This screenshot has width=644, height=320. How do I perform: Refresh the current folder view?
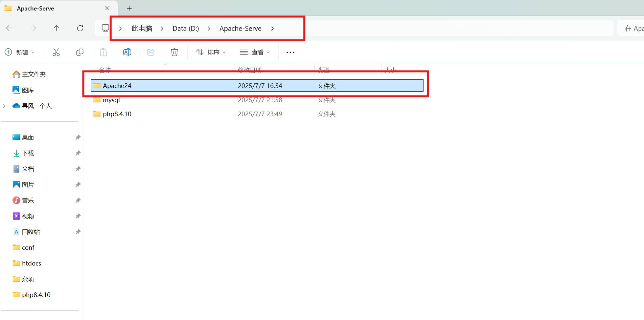click(x=80, y=28)
